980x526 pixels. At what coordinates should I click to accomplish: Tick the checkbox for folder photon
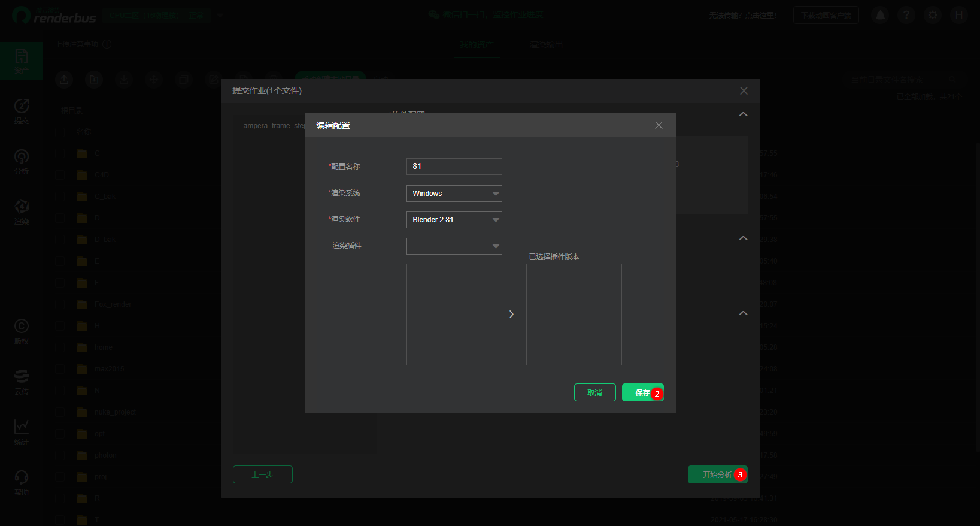60,455
